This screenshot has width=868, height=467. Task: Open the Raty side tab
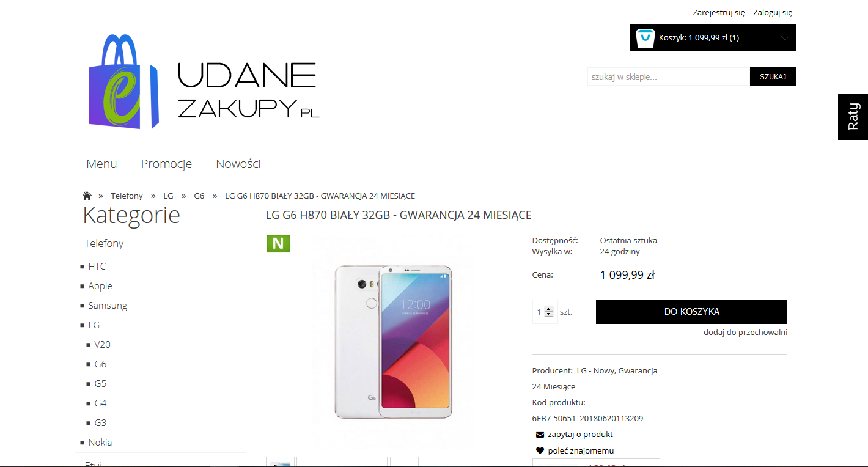[853, 117]
